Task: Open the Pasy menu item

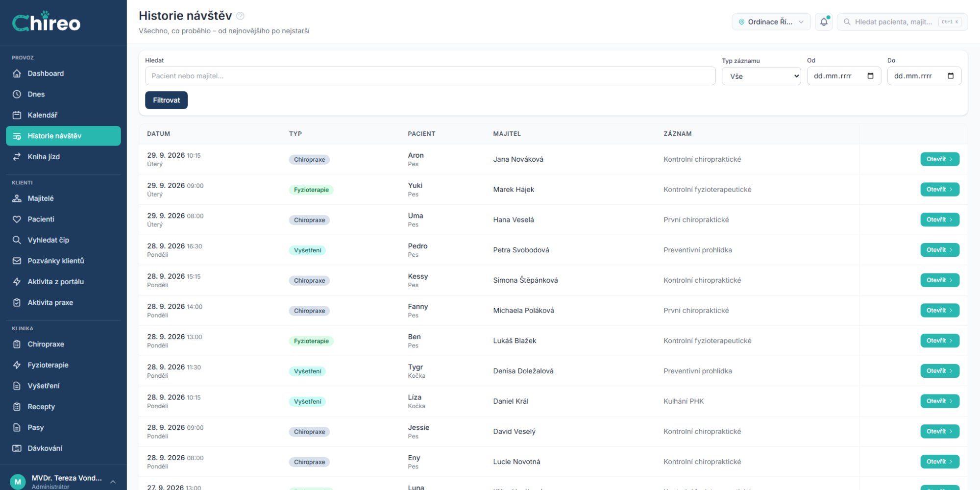Action: 63,427
